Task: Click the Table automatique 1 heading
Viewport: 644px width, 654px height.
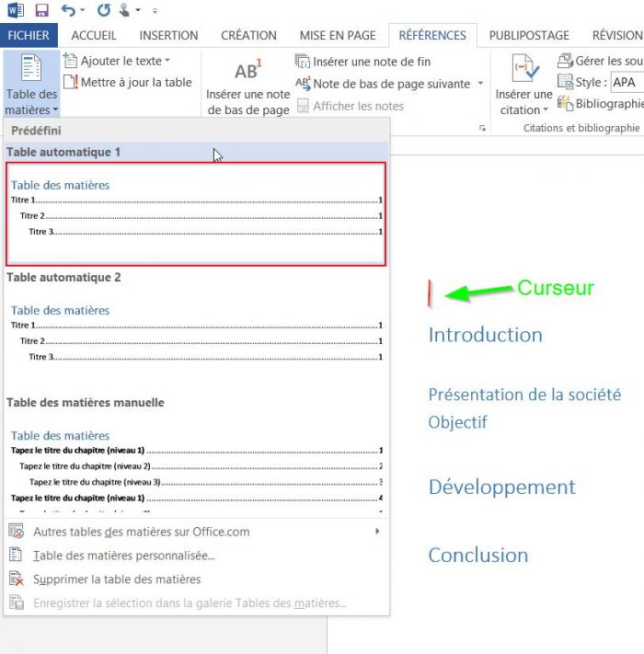Action: click(63, 153)
